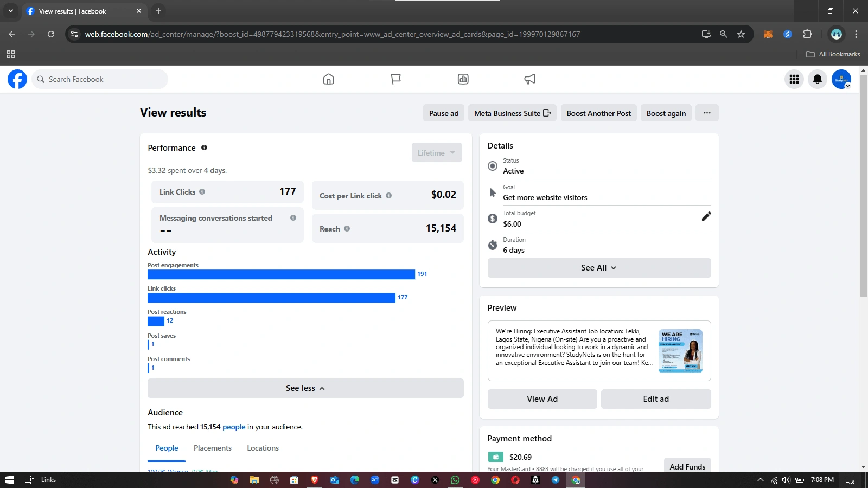Open the taskbar clock showing 7:08 PM

(x=822, y=480)
